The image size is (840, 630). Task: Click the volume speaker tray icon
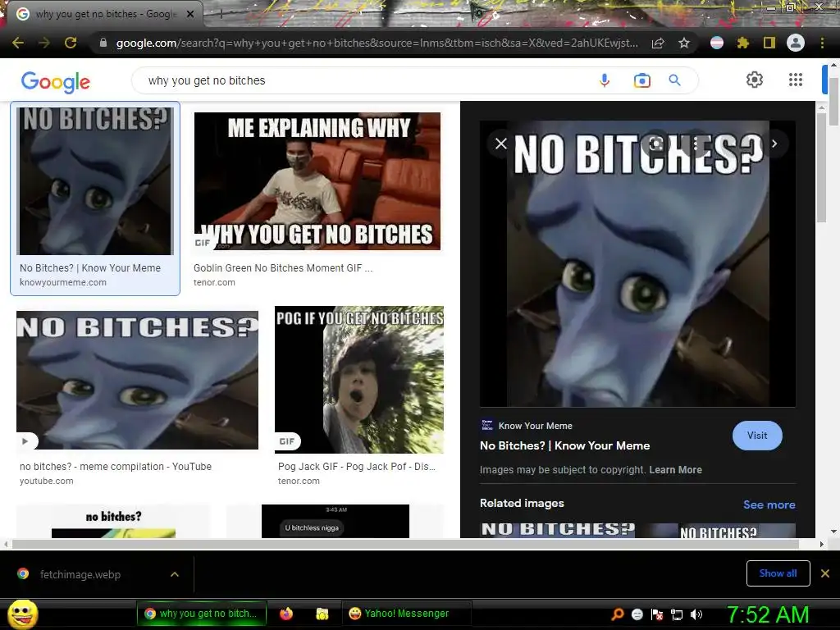point(696,614)
